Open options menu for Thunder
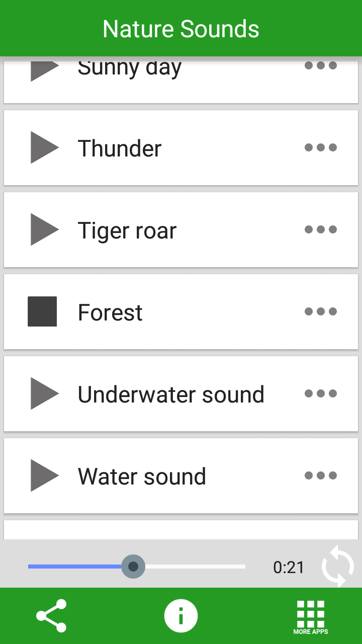362x644 pixels. point(321,147)
